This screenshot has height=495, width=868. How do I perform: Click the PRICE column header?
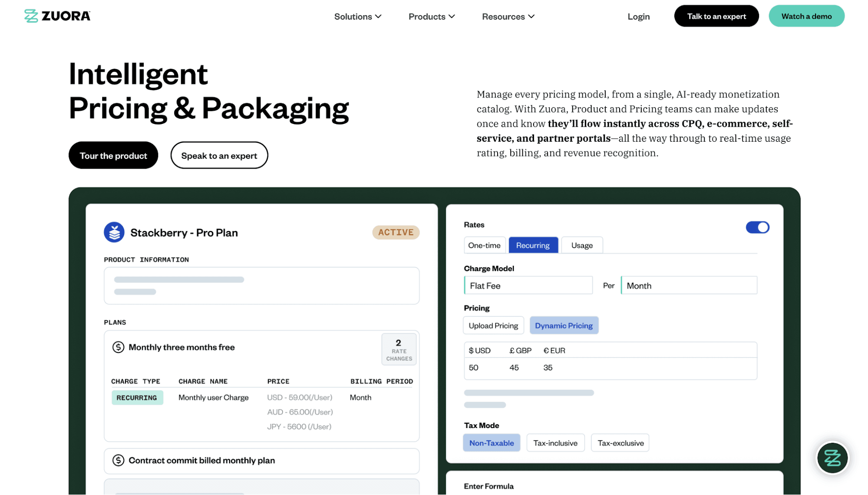pyautogui.click(x=278, y=382)
